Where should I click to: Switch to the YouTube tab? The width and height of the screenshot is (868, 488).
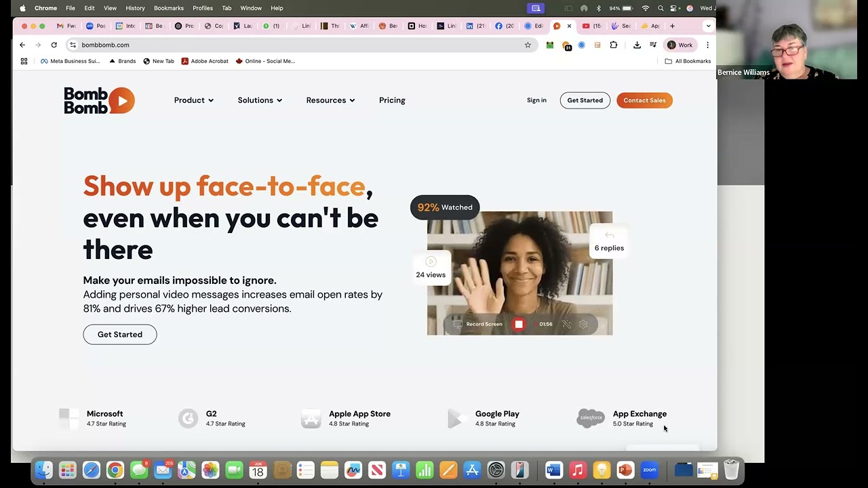click(591, 26)
